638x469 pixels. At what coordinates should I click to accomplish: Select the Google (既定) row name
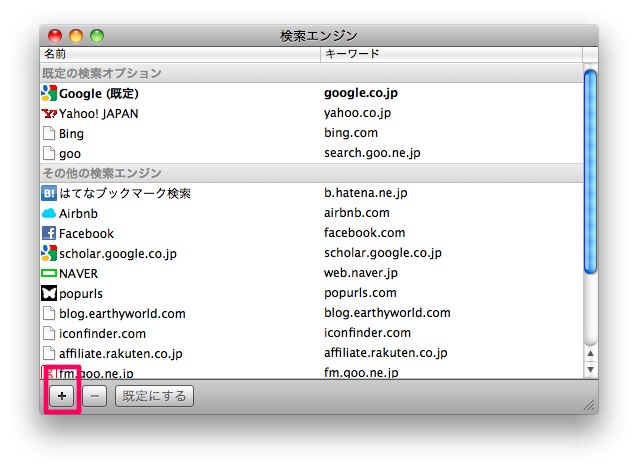[99, 94]
